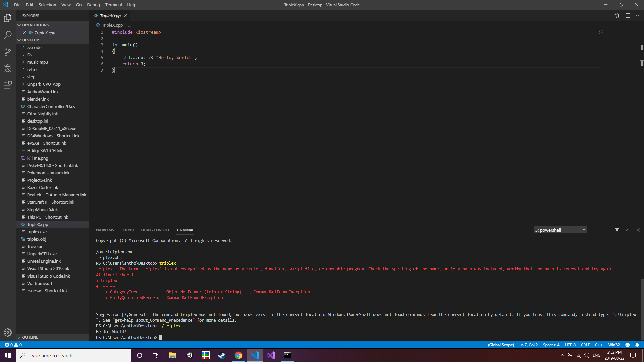Click the Split Terminal icon
Screen dimensions: 644x362
(x=606, y=230)
